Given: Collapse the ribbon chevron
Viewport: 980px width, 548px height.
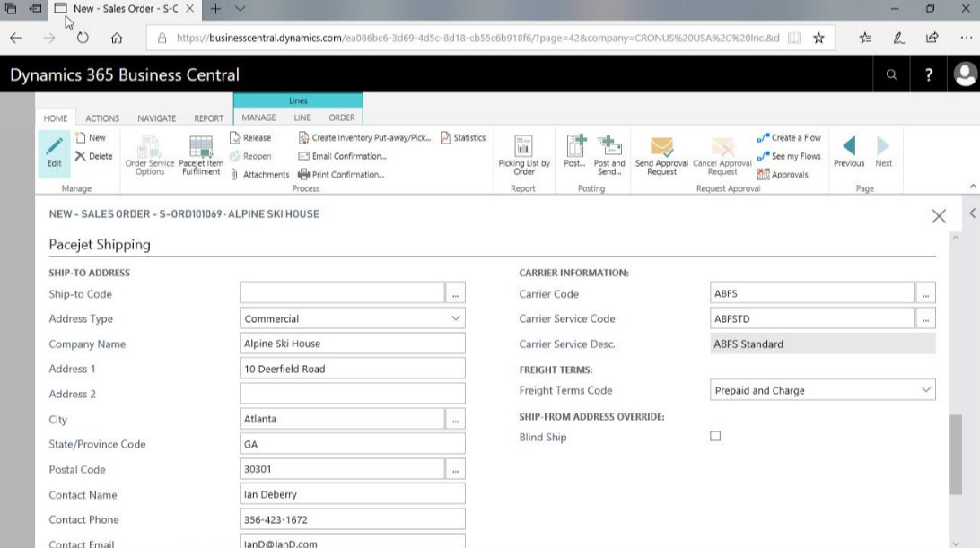Looking at the screenshot, I should pos(973,187).
